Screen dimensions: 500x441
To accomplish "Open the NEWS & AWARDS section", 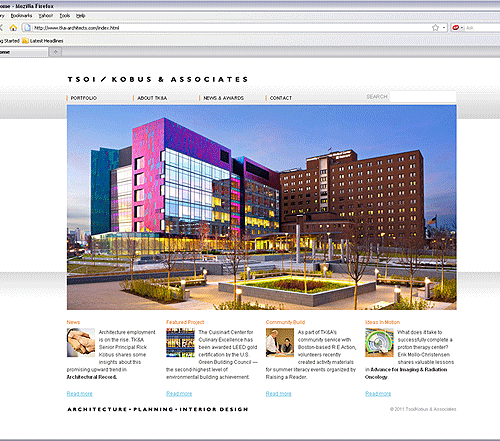I will (223, 98).
